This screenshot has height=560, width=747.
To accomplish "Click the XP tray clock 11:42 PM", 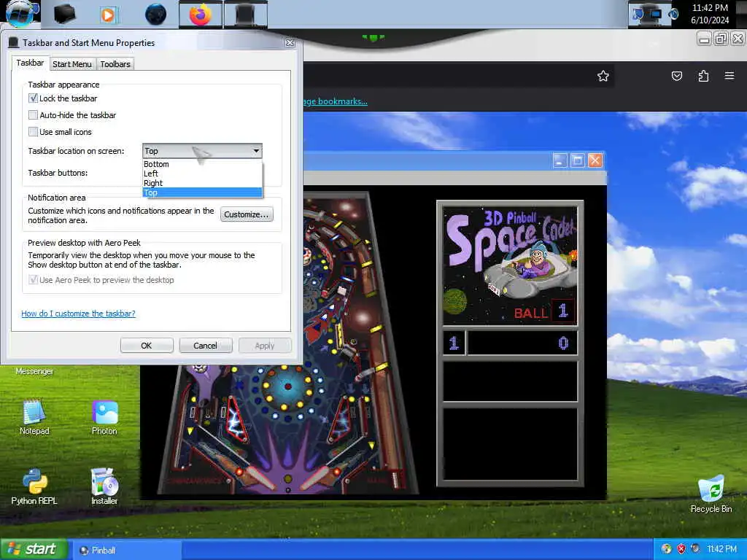I will click(721, 549).
